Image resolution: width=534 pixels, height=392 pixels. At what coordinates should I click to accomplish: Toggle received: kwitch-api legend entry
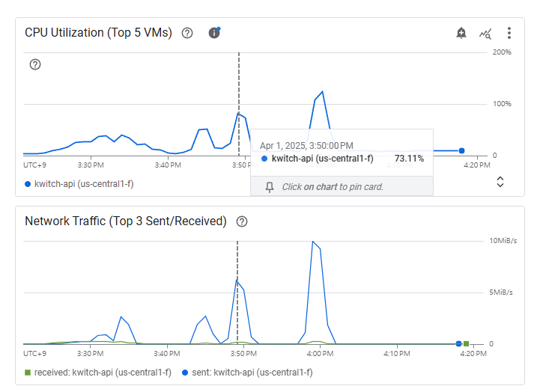[x=98, y=373]
